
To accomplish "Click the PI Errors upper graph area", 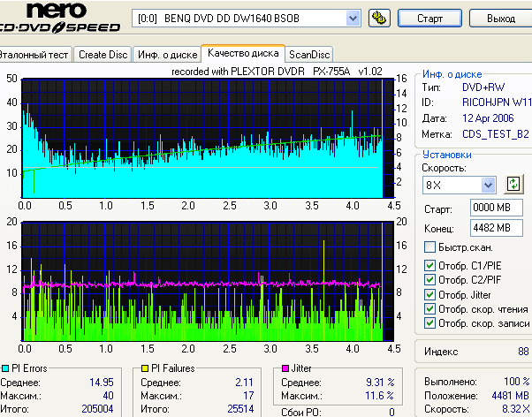I will point(208,139).
